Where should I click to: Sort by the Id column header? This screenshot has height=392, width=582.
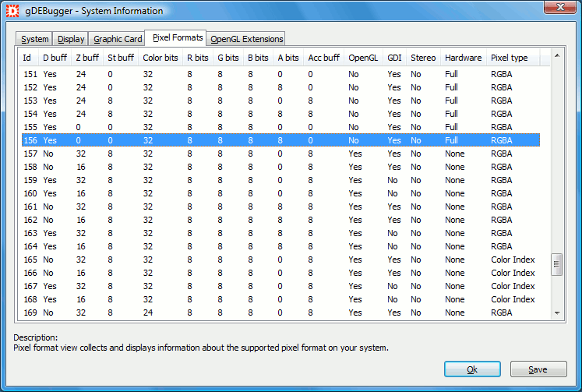[28, 58]
